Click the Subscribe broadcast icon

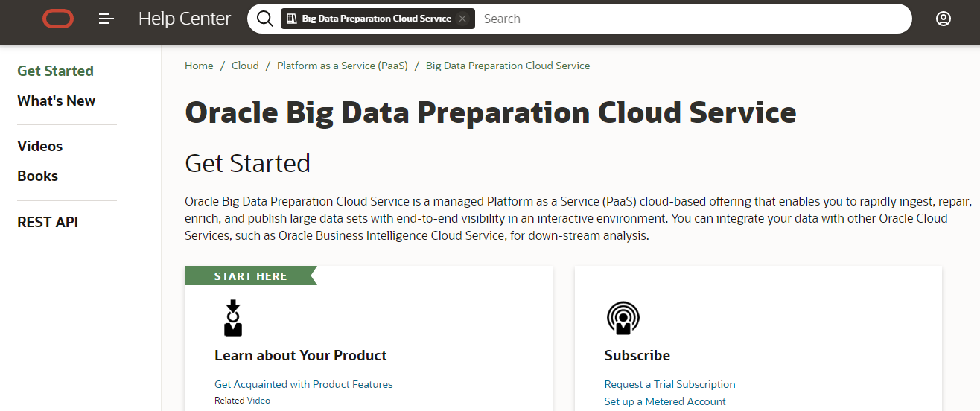point(623,318)
